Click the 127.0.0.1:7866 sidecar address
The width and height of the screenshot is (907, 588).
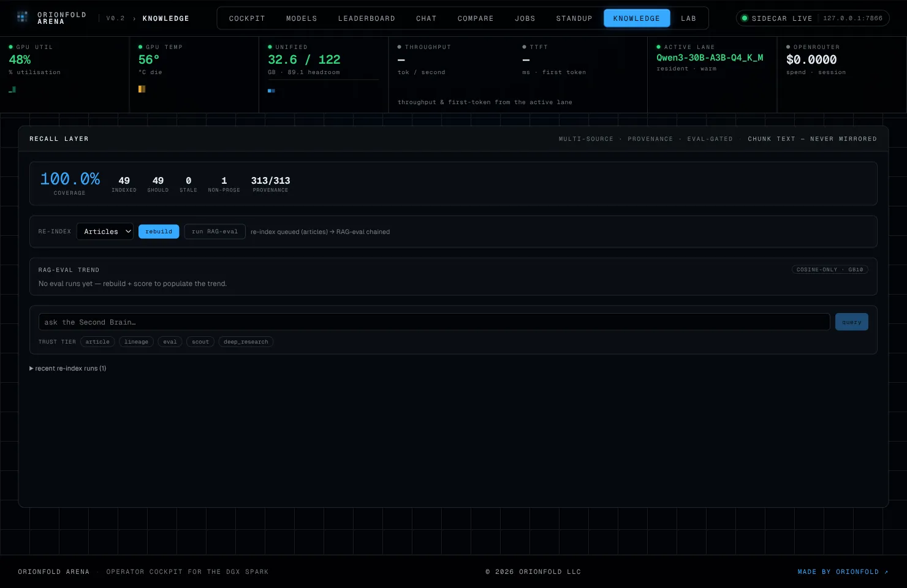tap(852, 18)
